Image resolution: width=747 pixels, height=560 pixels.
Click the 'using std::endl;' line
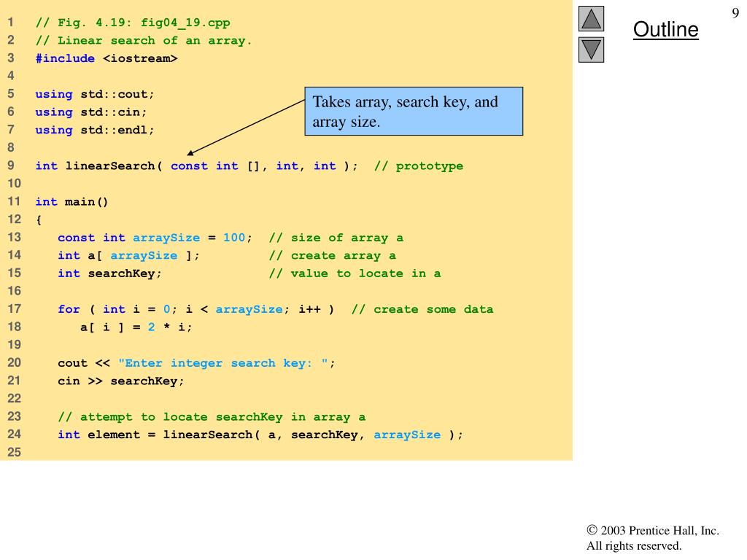(x=95, y=130)
